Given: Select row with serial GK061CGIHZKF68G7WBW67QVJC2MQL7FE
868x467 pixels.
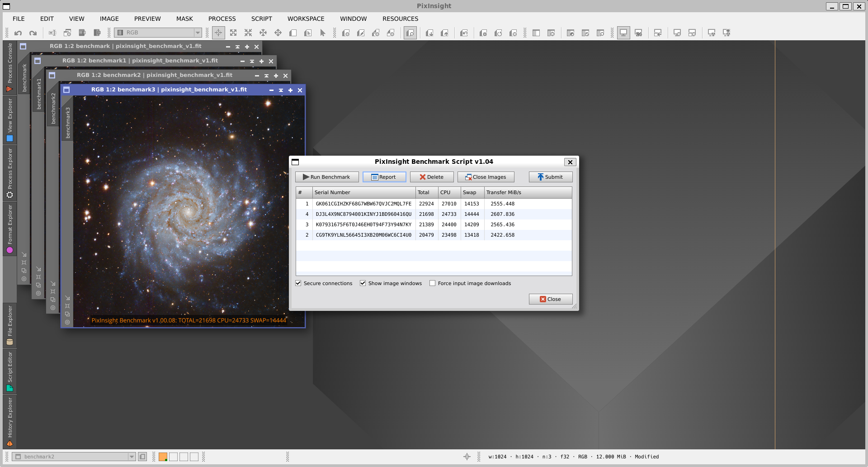Looking at the screenshot, I should [434, 204].
